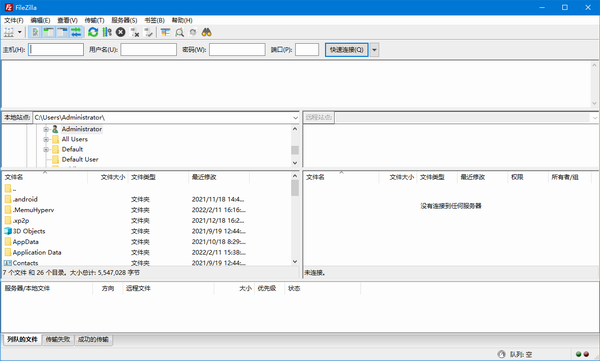The image size is (600, 361).
Task: Open the 传输(T) menu
Action: pyautogui.click(x=94, y=20)
